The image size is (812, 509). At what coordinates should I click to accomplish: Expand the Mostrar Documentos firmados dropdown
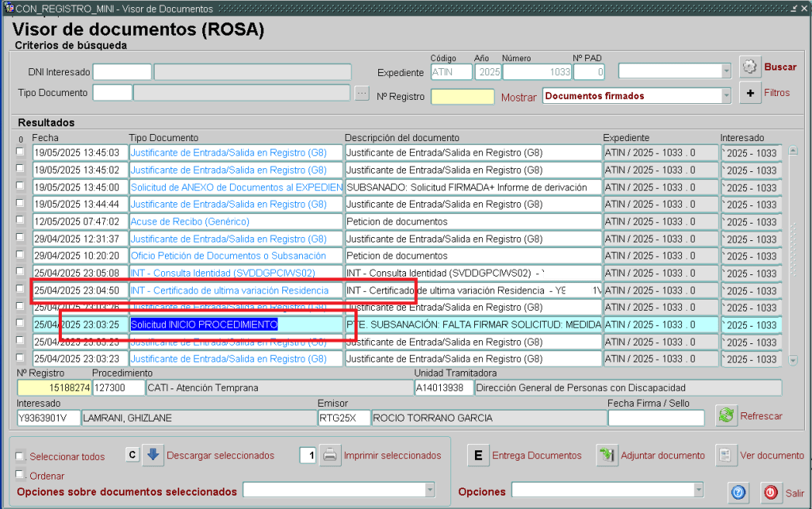[x=726, y=96]
